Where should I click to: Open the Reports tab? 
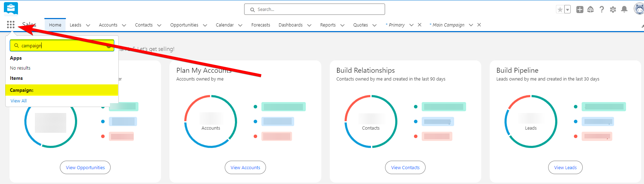[328, 25]
